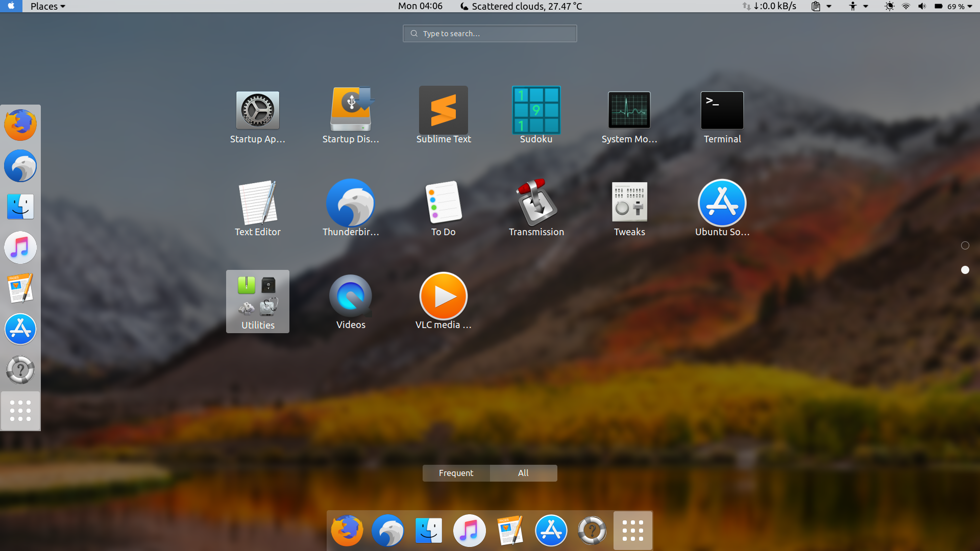Launch Thunderbird mail client
This screenshot has width=980, height=551.
350,203
